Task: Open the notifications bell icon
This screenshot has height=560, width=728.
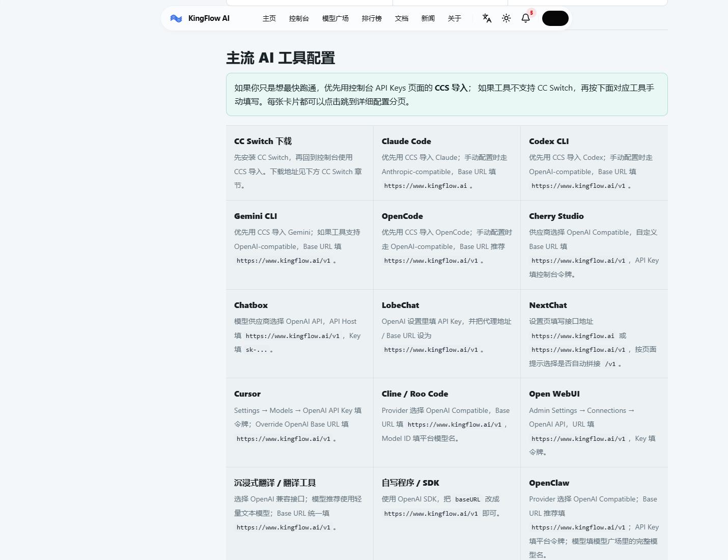Action: click(x=526, y=18)
